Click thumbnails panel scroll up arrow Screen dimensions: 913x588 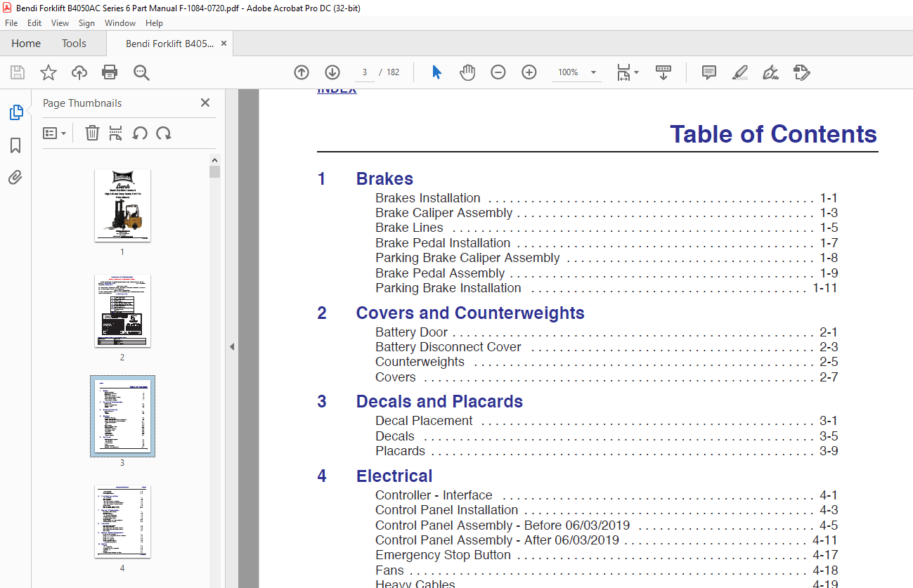[x=214, y=159]
